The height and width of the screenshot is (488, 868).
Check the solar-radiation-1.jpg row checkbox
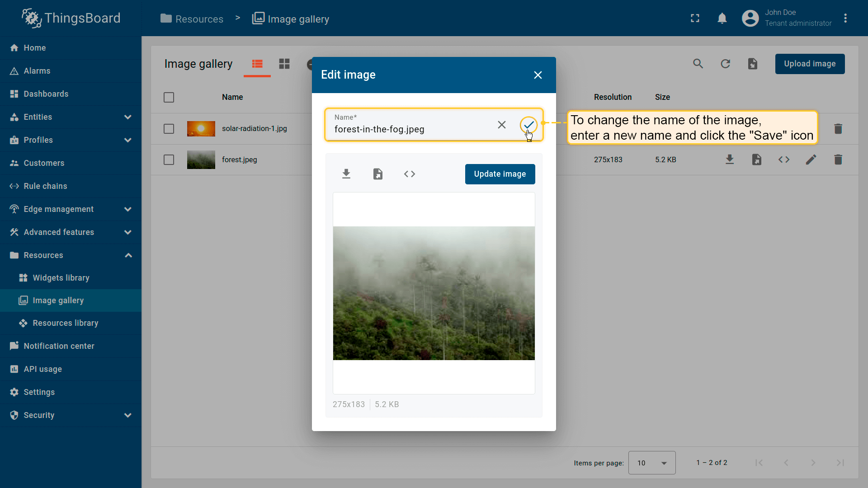point(169,129)
